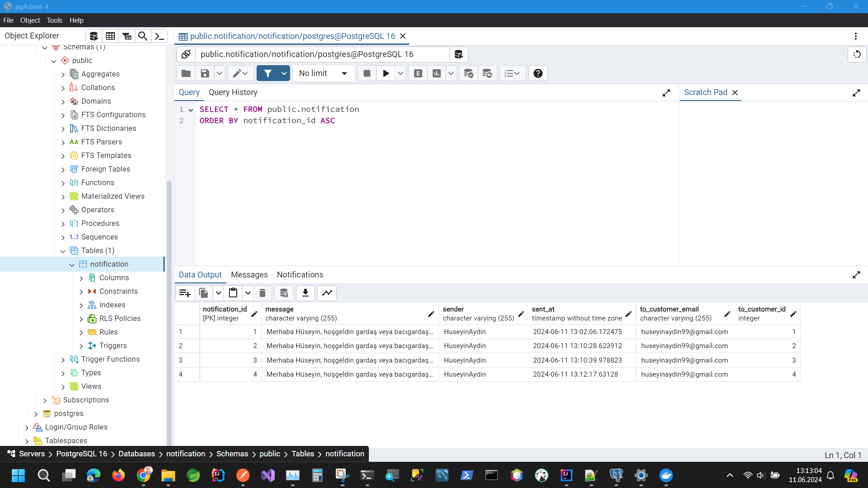
Task: Expand the Columns tree node
Action: pos(81,278)
